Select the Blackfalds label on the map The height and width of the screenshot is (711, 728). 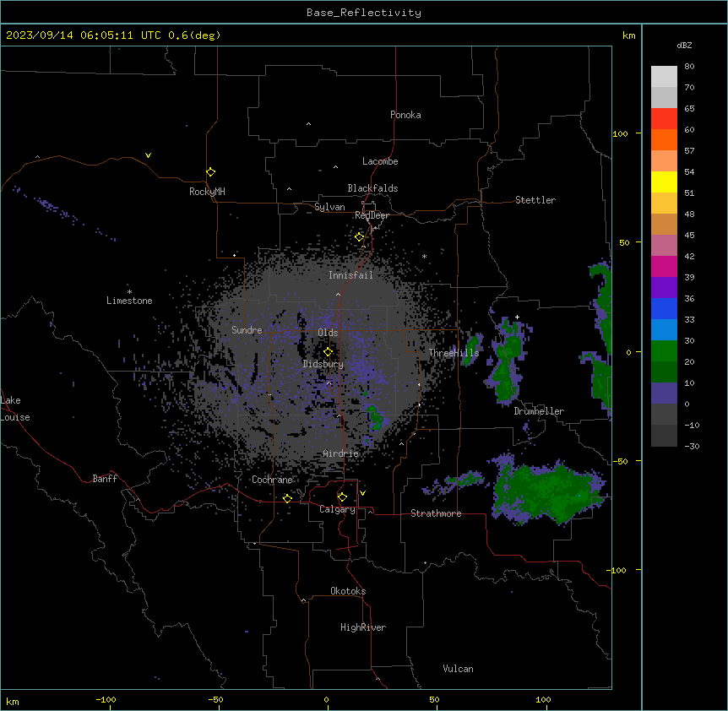coord(372,188)
